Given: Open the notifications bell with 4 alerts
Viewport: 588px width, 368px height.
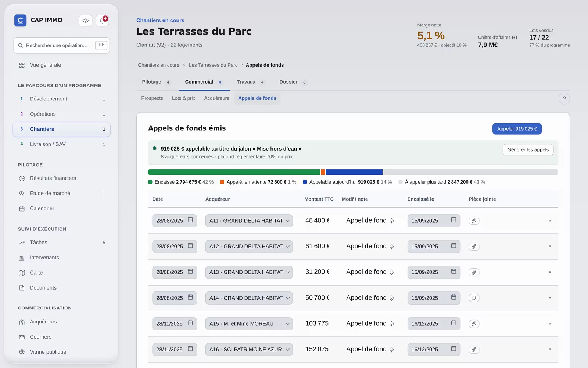Looking at the screenshot, I should [x=102, y=21].
